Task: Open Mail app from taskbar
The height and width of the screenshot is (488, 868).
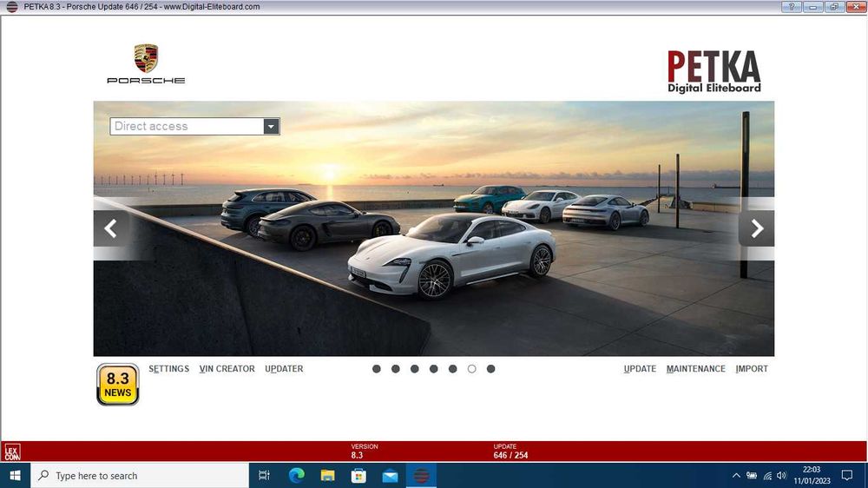Action: pos(390,475)
